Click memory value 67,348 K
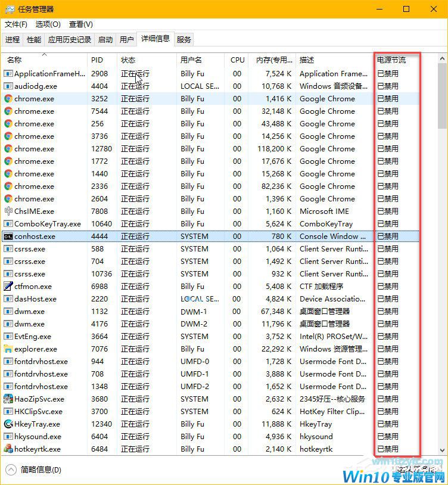The width and height of the screenshot is (448, 485). coord(276,311)
